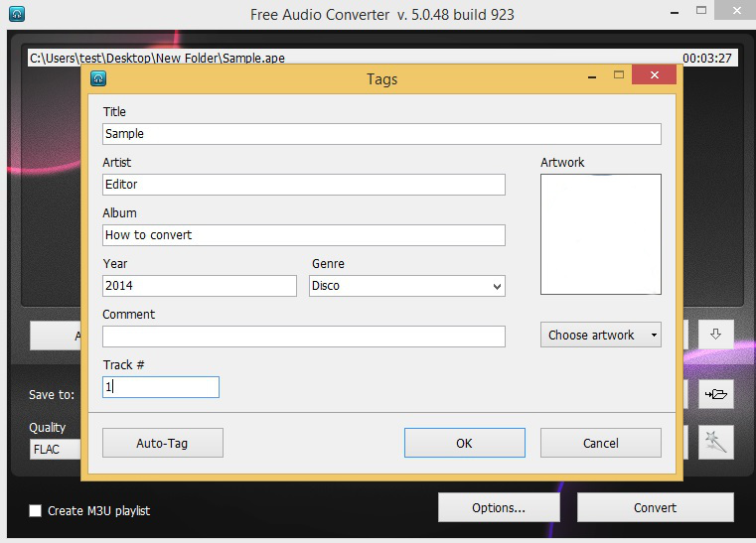Click the Title field containing Sample
Viewport: 756px width, 543px height.
click(x=381, y=134)
